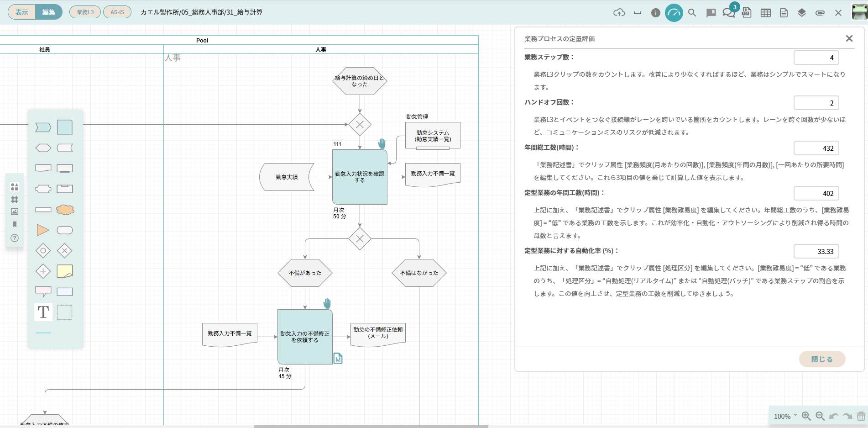Open the document description icon
This screenshot has height=428, width=868.
tap(784, 13)
